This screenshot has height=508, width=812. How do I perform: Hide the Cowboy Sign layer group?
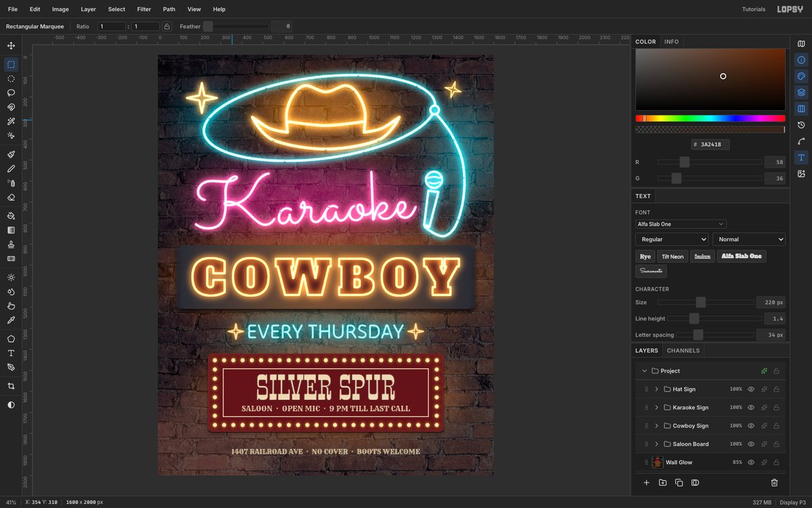coord(750,426)
